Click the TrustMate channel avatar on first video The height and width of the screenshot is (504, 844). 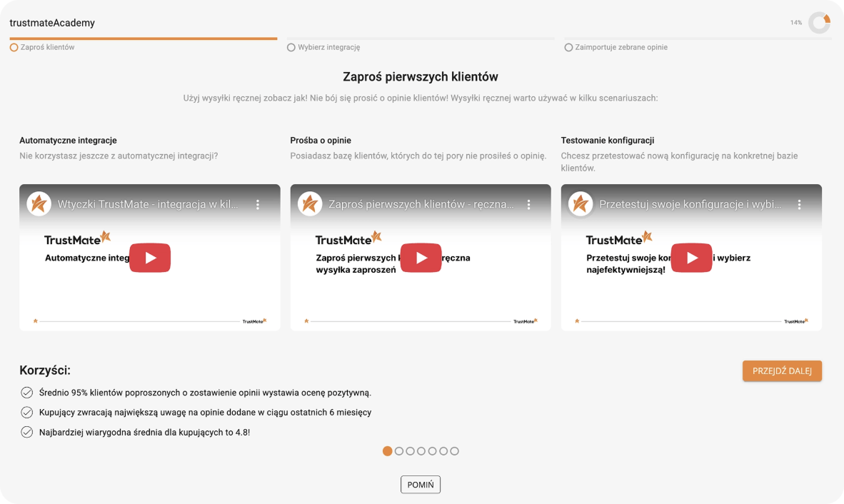(39, 204)
